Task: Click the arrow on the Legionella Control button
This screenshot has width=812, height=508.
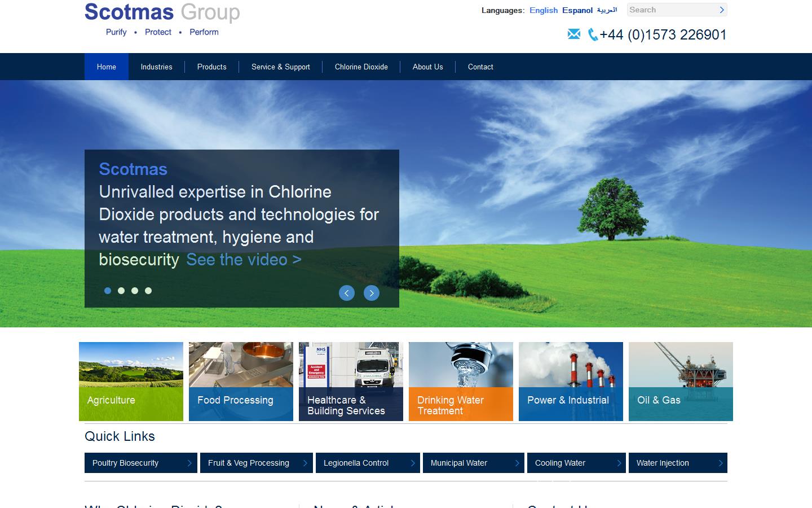Action: [413, 463]
